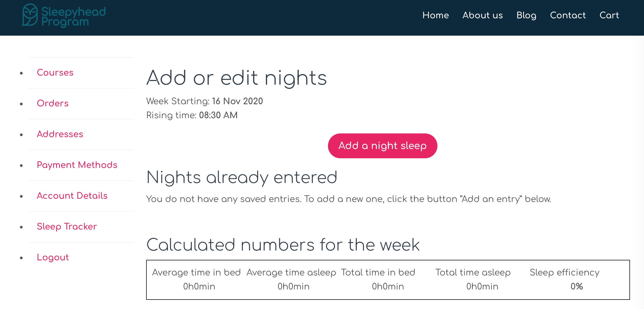644x309 pixels.
Task: Click the Sleep efficiency 0% value
Action: point(577,286)
